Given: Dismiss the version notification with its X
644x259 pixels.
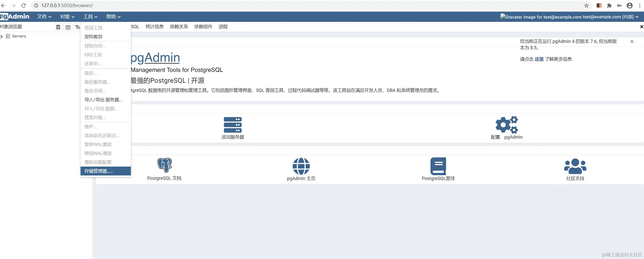Looking at the screenshot, I should click(632, 41).
